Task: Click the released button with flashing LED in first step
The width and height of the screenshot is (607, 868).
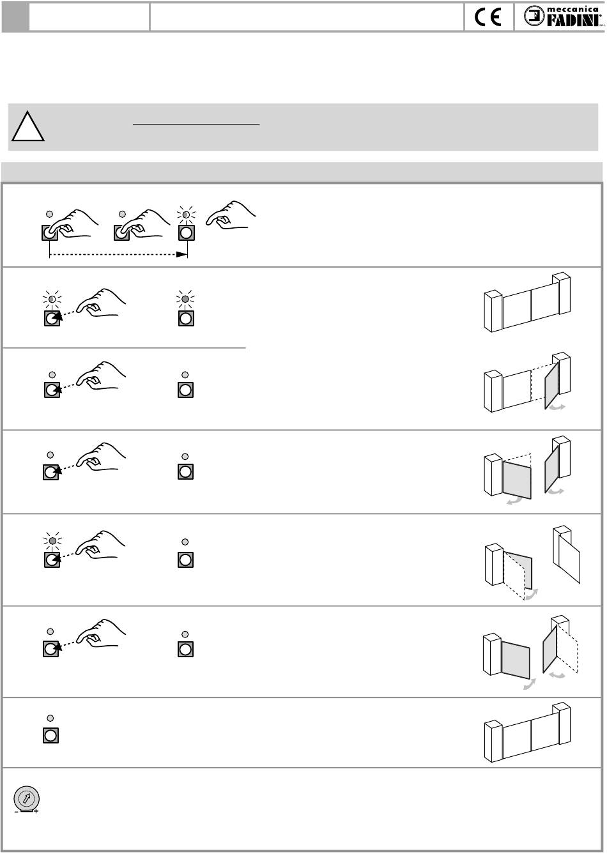Action: [186, 232]
